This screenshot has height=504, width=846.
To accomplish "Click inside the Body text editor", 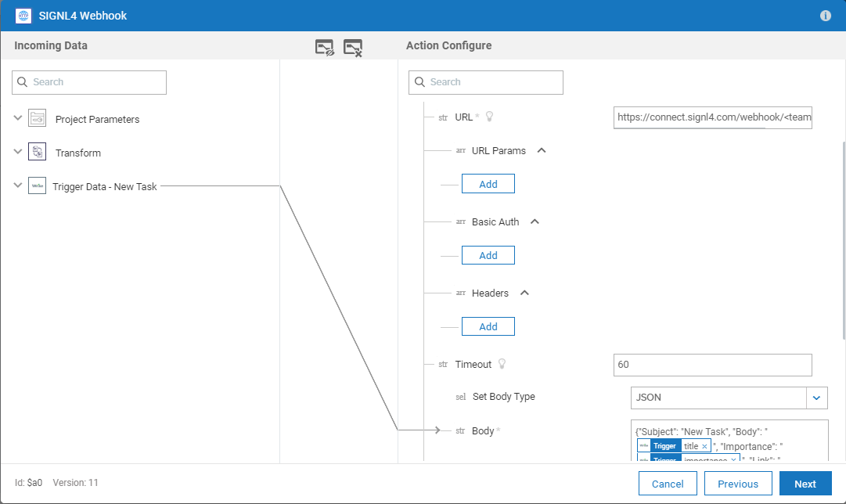I will point(729,441).
